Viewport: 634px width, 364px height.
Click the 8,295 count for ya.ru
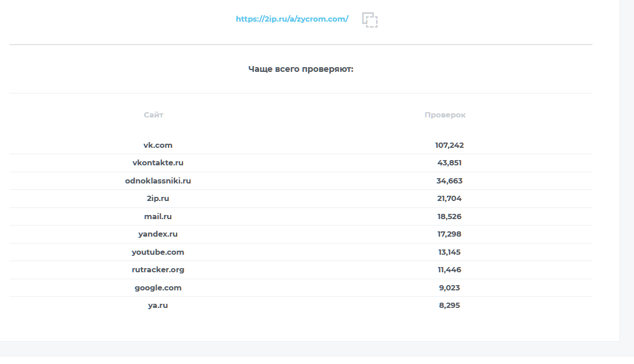click(x=449, y=306)
